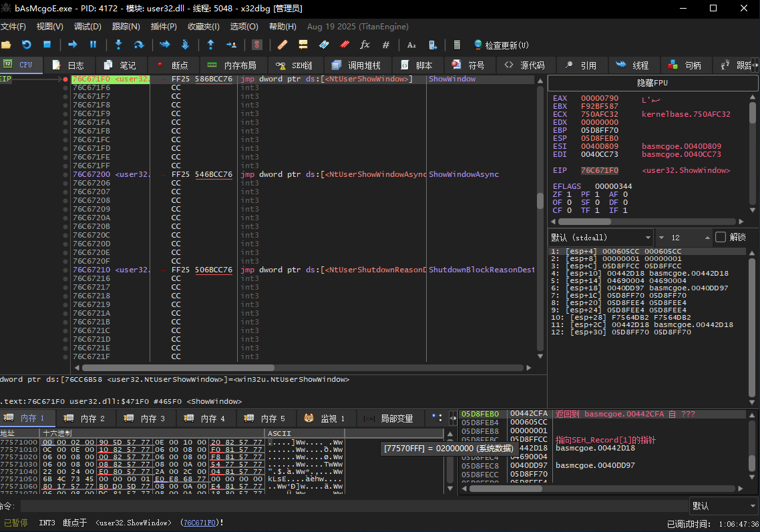This screenshot has height=532, width=760.
Task: Click the hash variables icon
Action: [386, 45]
